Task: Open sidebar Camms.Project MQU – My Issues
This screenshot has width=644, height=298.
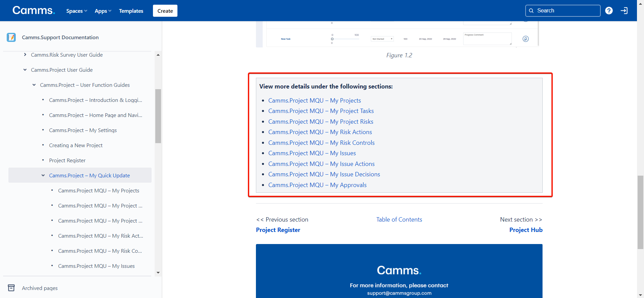Action: click(96, 266)
